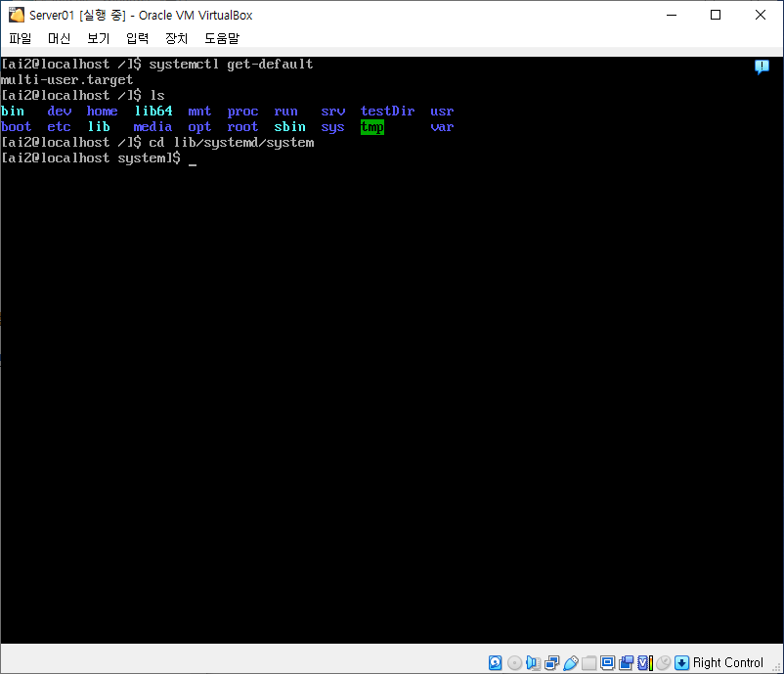Click the usr directory name
Image resolution: width=784 pixels, height=674 pixels.
click(442, 112)
